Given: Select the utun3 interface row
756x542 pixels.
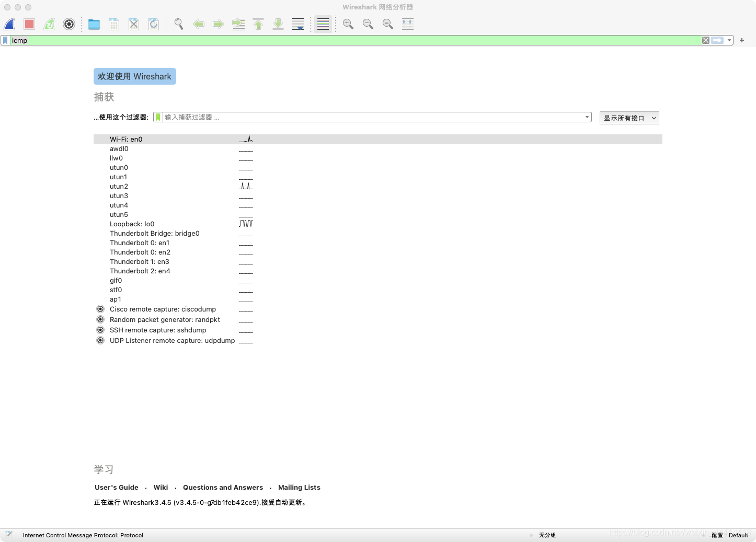Looking at the screenshot, I should coord(378,195).
